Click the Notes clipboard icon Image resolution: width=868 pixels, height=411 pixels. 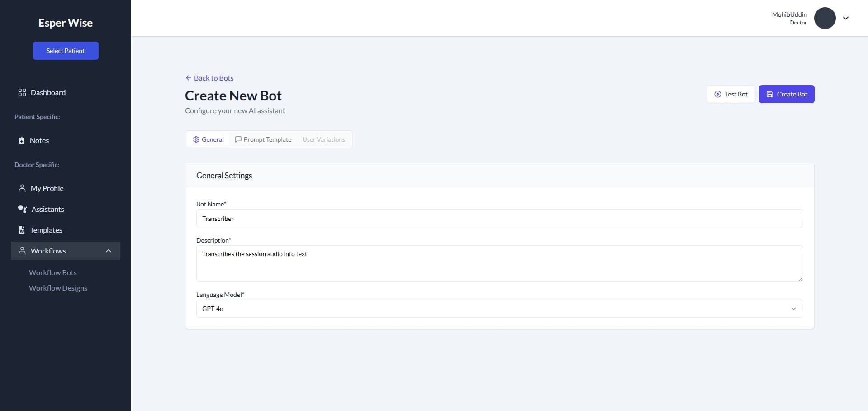21,140
